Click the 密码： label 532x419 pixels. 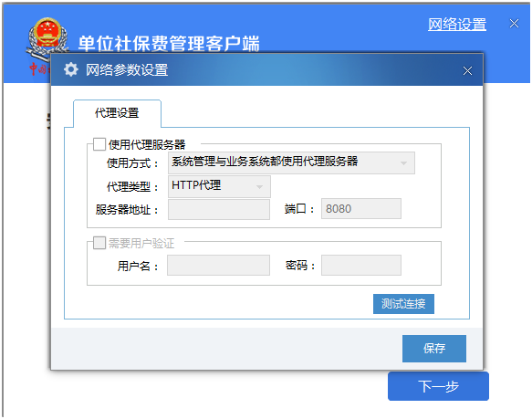click(x=300, y=266)
